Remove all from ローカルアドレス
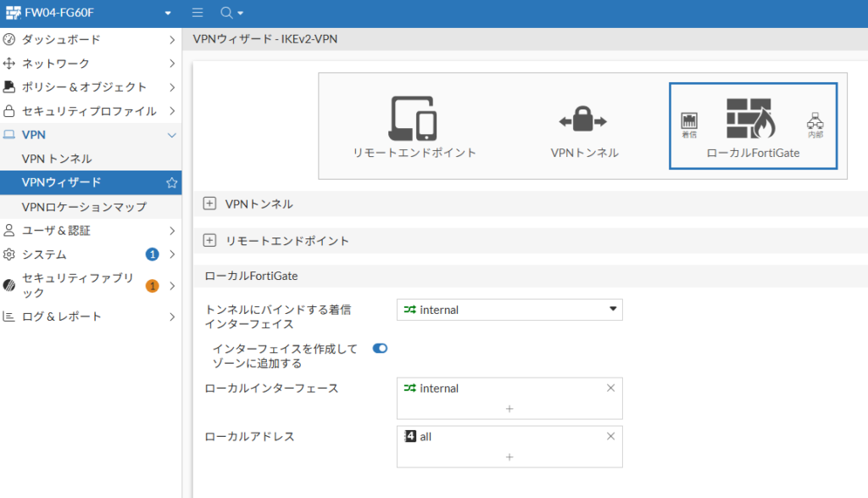The width and height of the screenshot is (868, 498). (x=610, y=436)
